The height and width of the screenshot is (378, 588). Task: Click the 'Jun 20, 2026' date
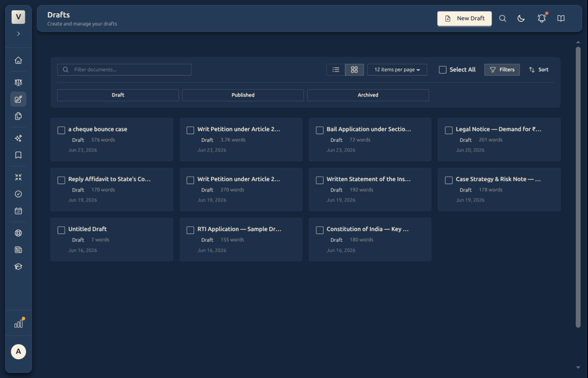pos(470,150)
